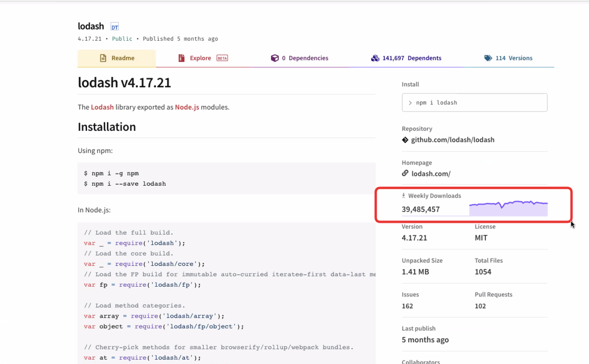
Task: View the 141,697 Dependents tab
Action: [406, 58]
